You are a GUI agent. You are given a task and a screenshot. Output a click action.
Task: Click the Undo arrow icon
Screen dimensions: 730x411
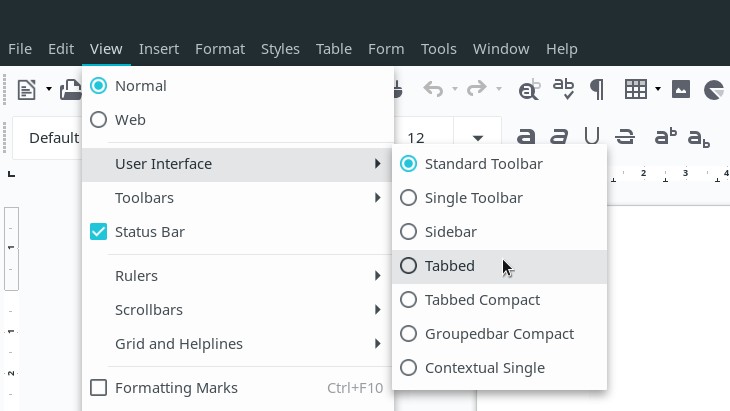pos(433,88)
